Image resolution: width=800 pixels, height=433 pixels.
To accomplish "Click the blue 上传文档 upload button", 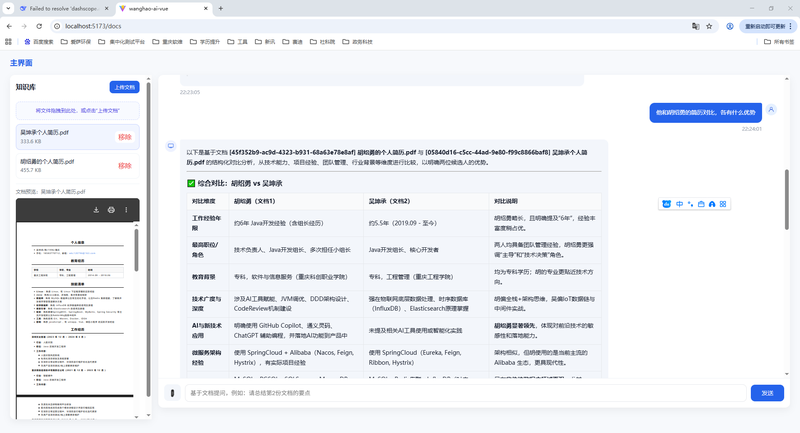I will [x=124, y=87].
